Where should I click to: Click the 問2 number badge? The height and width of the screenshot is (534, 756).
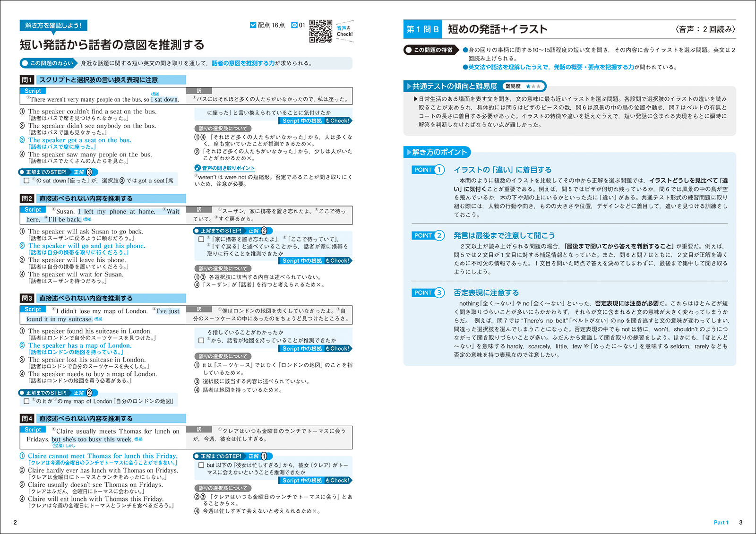click(27, 198)
